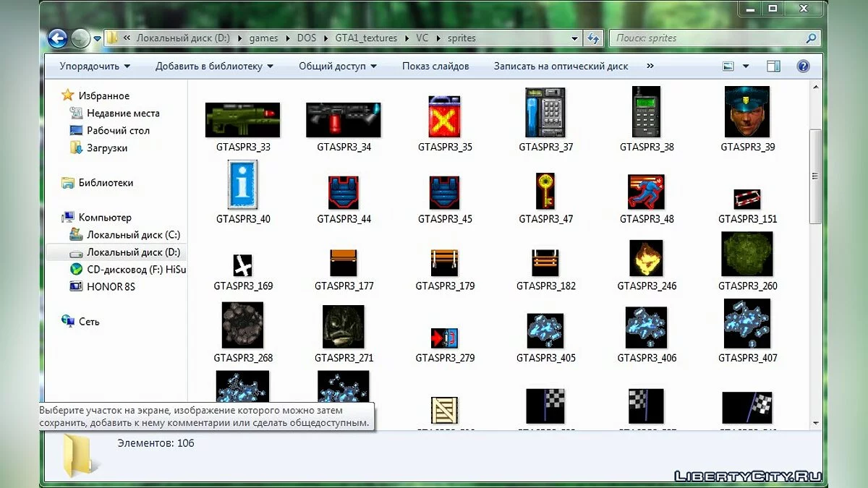Expand the Добавить в библиотеку dropdown
Image resolution: width=868 pixels, height=488 pixels.
pos(214,66)
